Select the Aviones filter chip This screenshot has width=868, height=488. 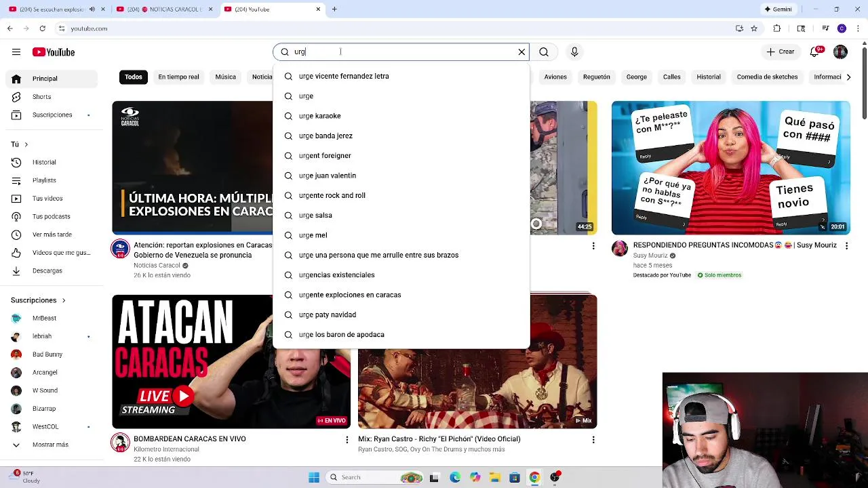pos(555,77)
